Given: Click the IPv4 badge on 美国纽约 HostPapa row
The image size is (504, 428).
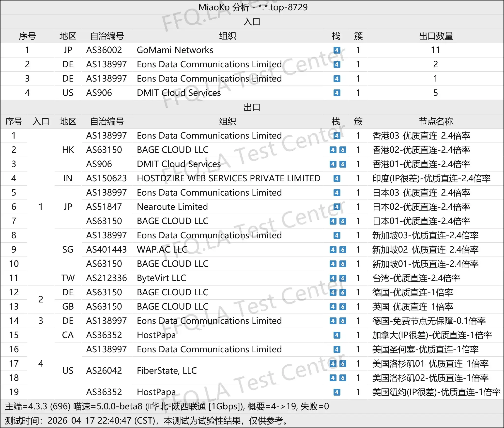Looking at the screenshot, I should click(337, 392).
